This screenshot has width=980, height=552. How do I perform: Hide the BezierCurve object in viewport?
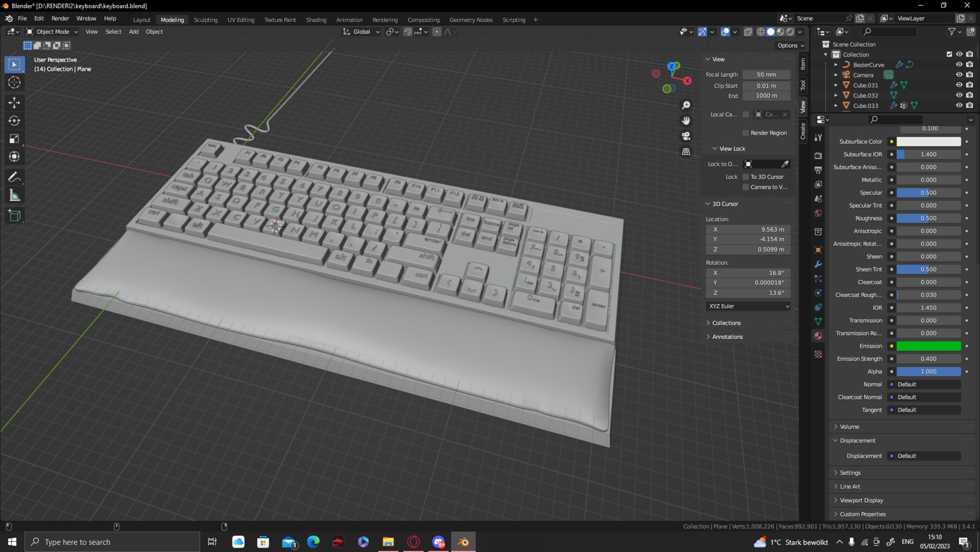(958, 64)
